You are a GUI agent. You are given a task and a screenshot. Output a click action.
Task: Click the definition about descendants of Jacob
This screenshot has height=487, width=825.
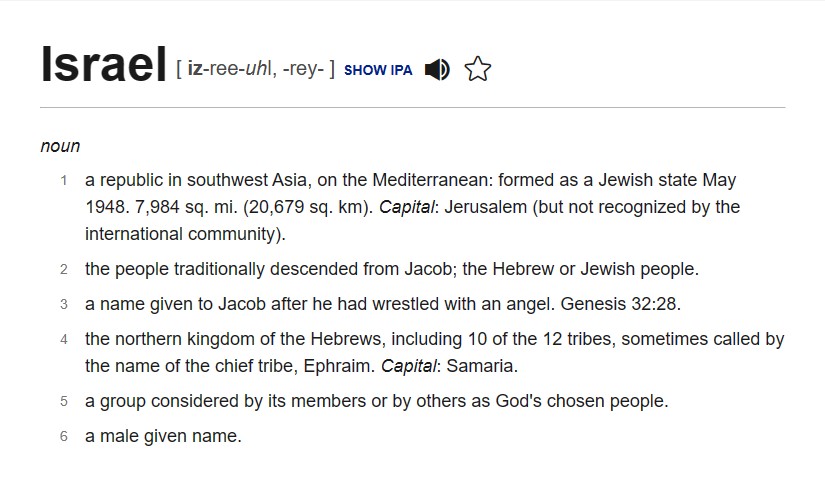[392, 269]
